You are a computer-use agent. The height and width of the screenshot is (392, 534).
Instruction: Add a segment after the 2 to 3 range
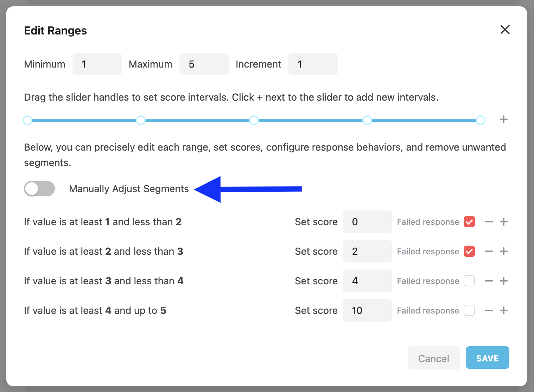tap(503, 252)
